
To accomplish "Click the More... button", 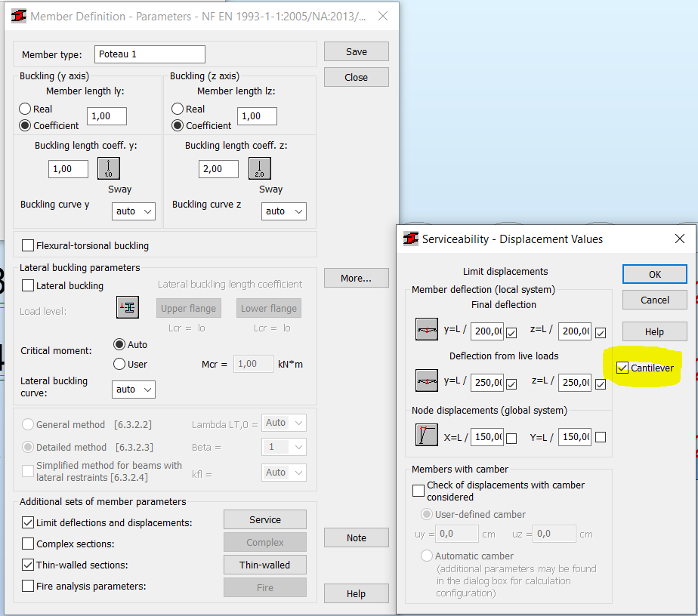I will coord(356,278).
